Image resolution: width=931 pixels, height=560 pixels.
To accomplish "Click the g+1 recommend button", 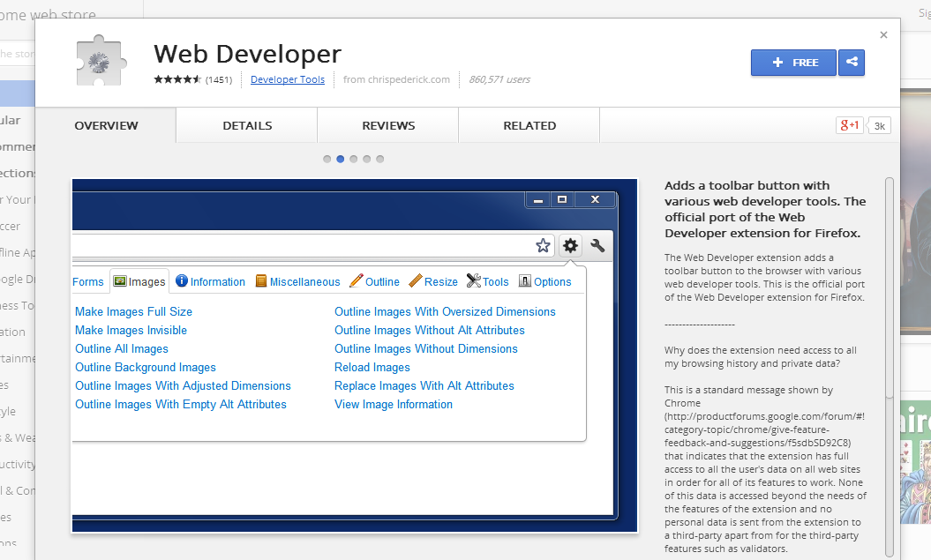I will (x=850, y=125).
